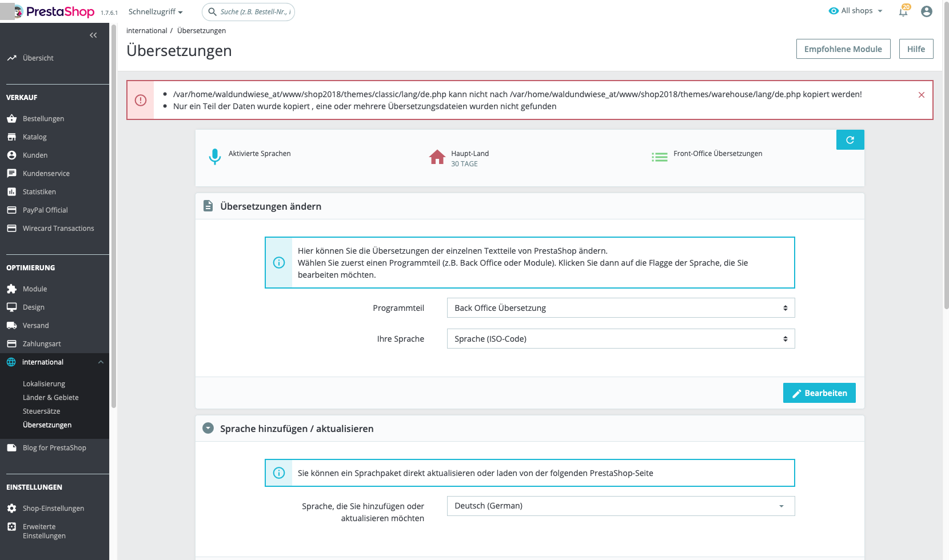Click the Empfohlene Module button

[x=843, y=49]
